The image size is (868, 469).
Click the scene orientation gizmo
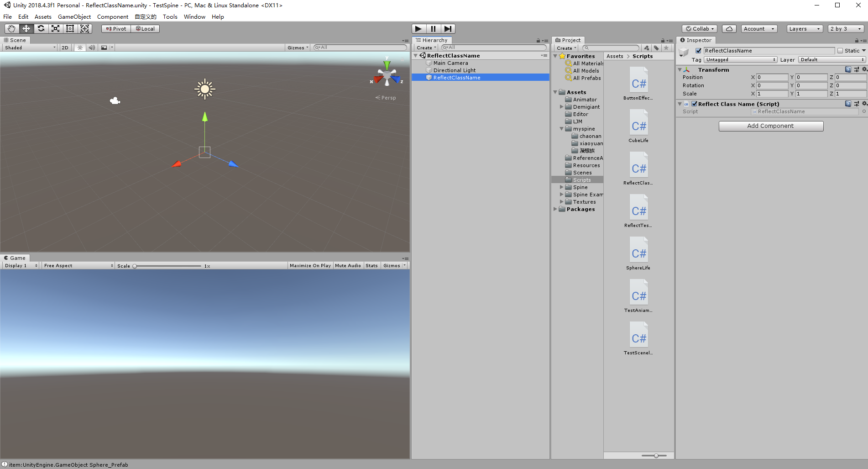[387, 75]
